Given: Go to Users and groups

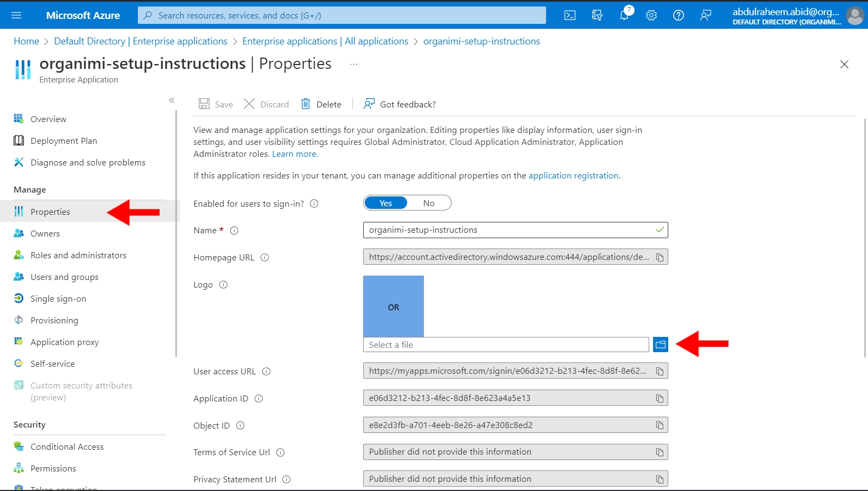Looking at the screenshot, I should pyautogui.click(x=64, y=277).
